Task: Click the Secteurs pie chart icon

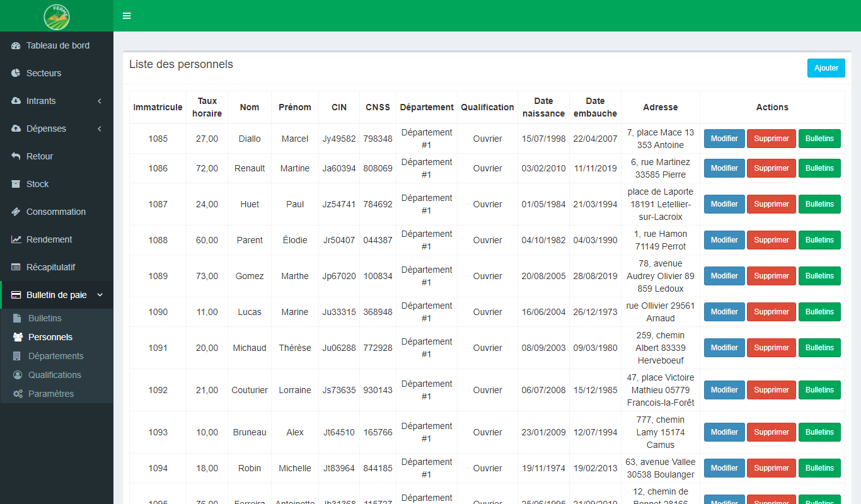Action: 16,73
